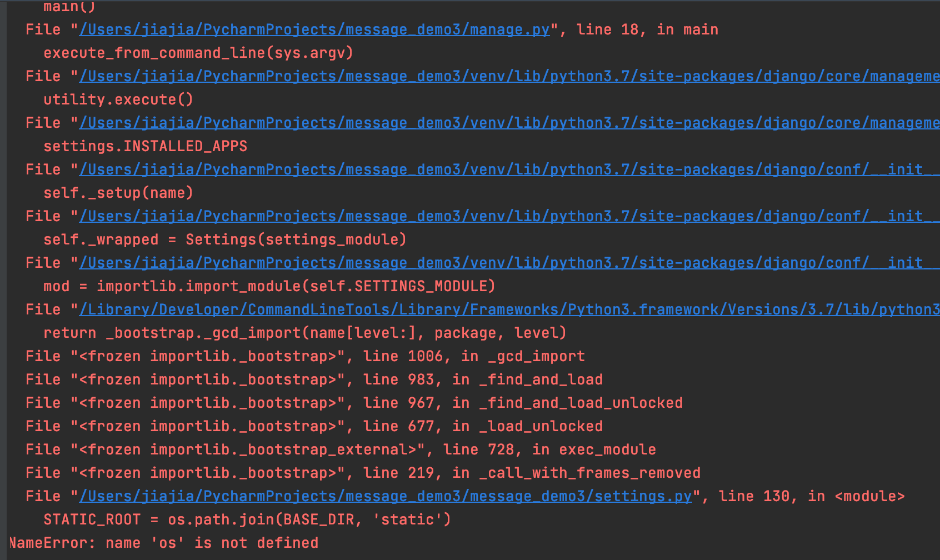Screen dimensions: 940x560
Task: Click the STATIC_ROOT code line
Action: (x=247, y=519)
